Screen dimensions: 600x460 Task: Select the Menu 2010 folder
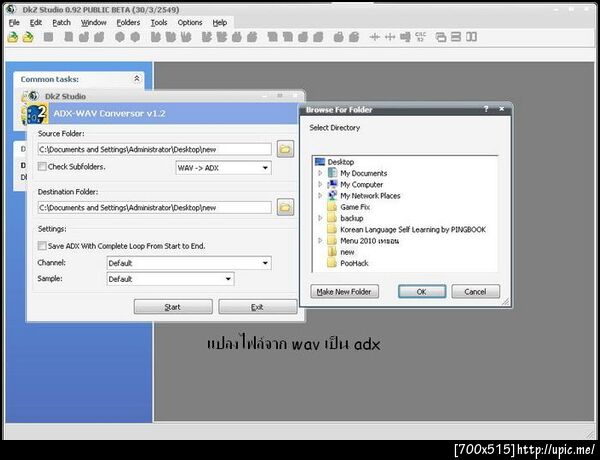point(370,241)
